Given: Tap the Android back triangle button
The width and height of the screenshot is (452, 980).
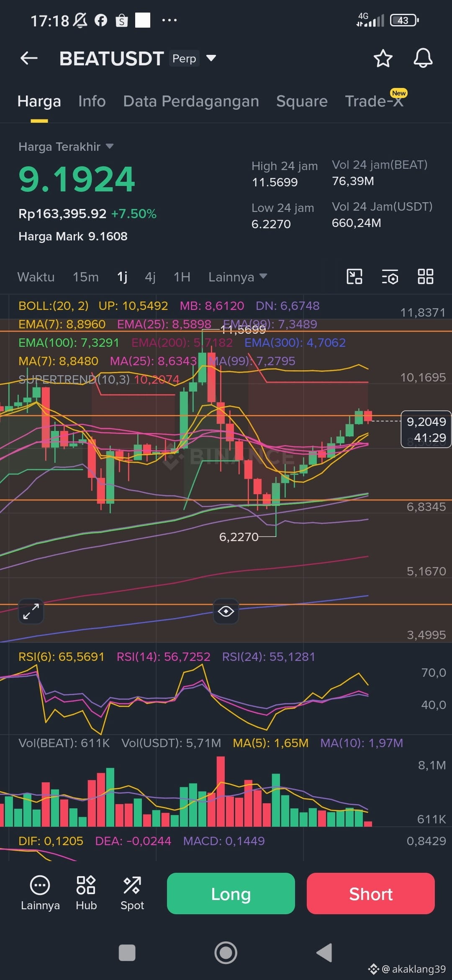Looking at the screenshot, I should (x=324, y=953).
